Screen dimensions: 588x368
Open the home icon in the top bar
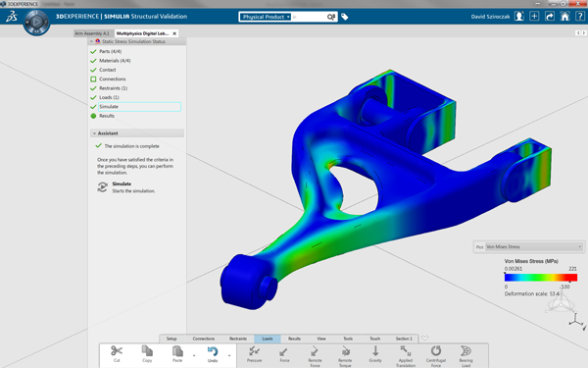(564, 16)
